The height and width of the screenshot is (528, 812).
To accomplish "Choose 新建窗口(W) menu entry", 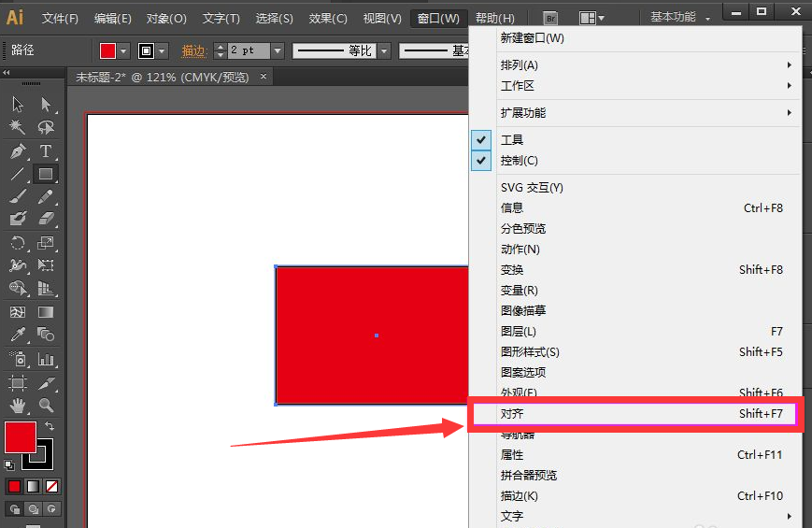I will point(634,37).
